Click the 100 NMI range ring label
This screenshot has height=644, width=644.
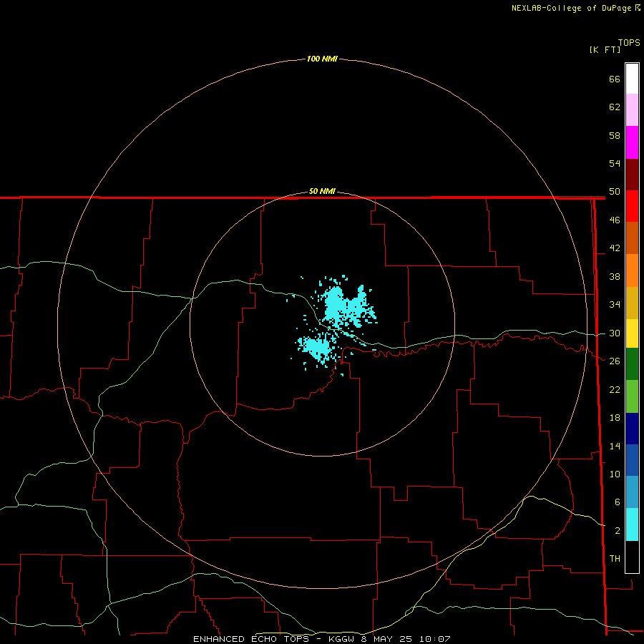click(x=322, y=59)
